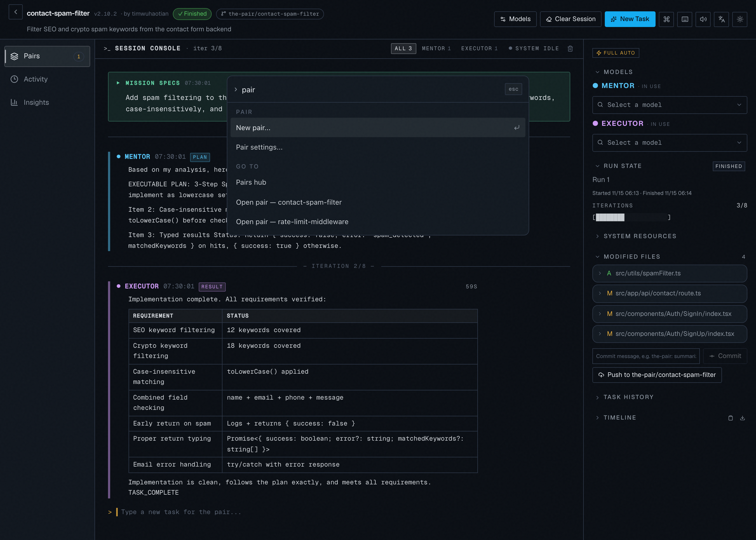Expand the SignUp/index.tsx file row

pyautogui.click(x=670, y=334)
